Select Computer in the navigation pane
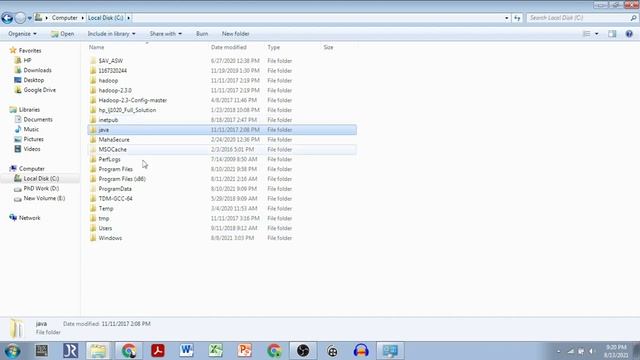640x360 pixels. (32, 169)
